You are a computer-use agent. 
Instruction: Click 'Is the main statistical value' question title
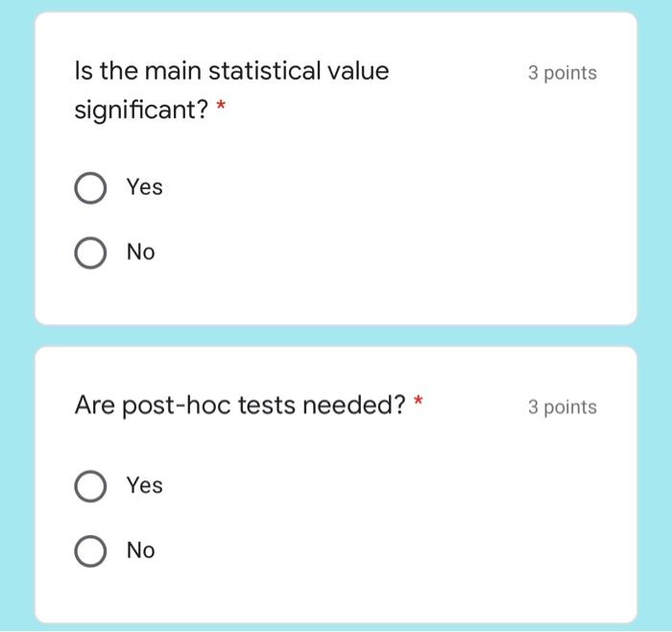[231, 71]
